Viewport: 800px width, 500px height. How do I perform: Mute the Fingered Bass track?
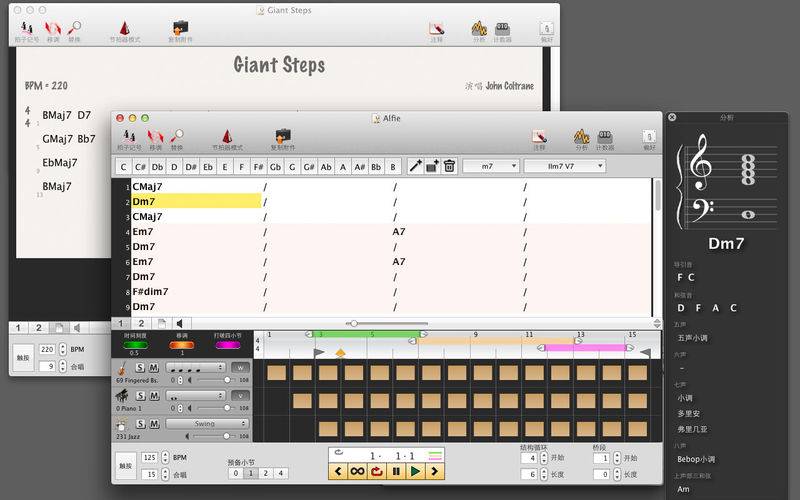[x=154, y=367]
